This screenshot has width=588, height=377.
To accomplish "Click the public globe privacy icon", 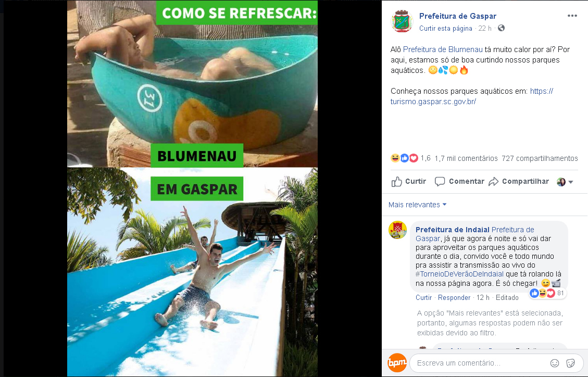I will pyautogui.click(x=501, y=28).
